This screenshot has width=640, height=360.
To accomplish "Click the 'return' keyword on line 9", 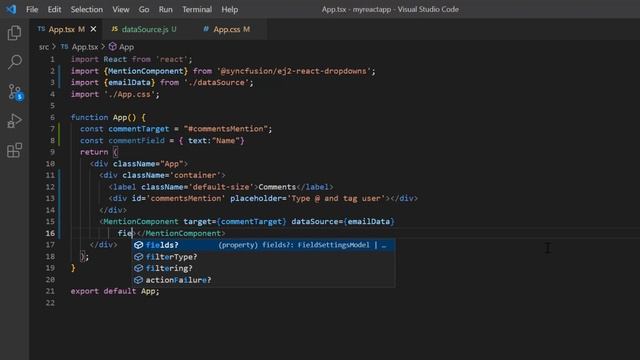I will [94, 152].
